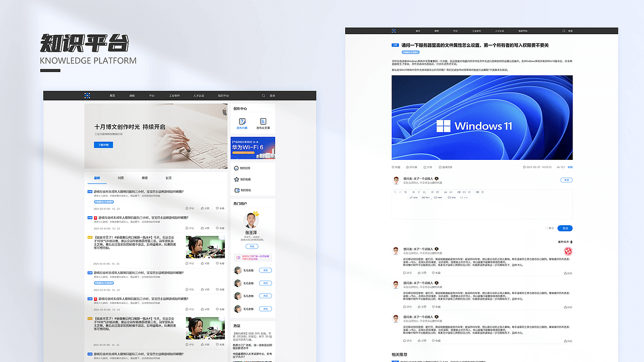
Task: Click the 发送 button under the reply editor
Action: tap(565, 228)
